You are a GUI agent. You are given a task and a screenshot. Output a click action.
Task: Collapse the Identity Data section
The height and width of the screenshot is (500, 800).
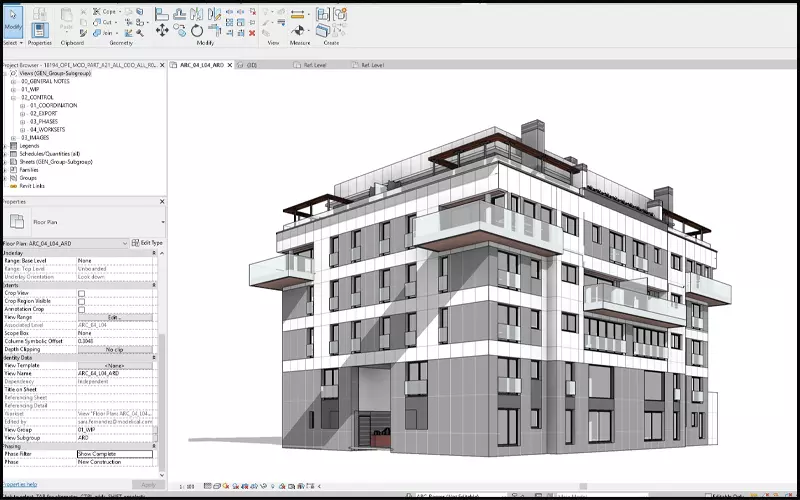point(154,357)
